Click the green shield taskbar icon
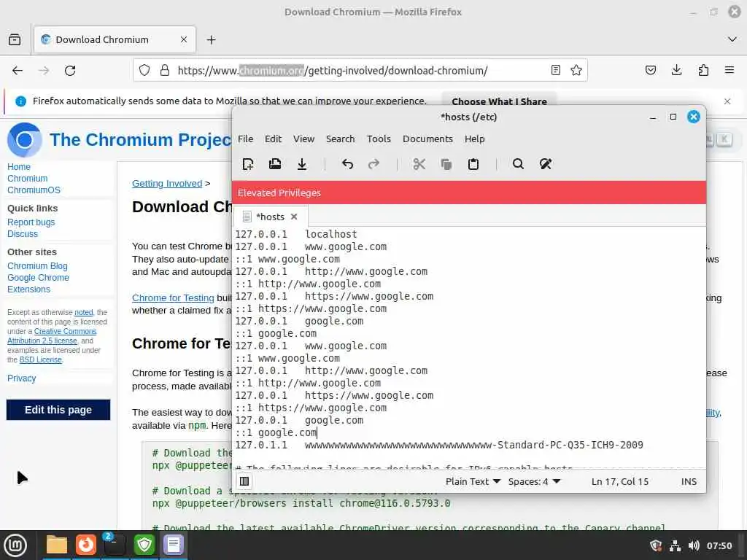 144,545
